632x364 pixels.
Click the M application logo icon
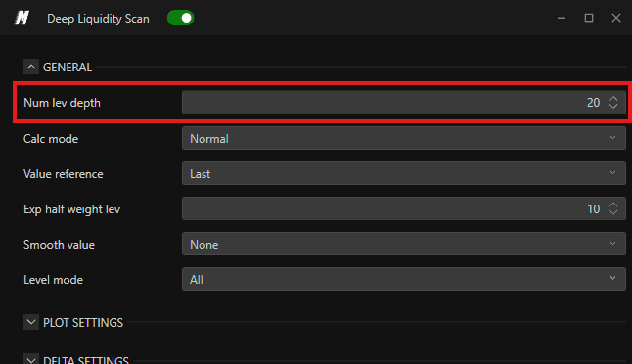pos(22,19)
